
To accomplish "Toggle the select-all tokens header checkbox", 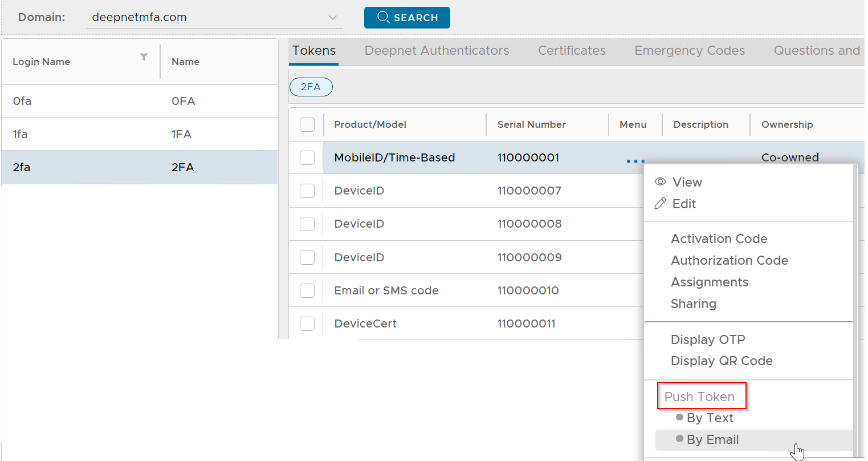I will pyautogui.click(x=307, y=124).
